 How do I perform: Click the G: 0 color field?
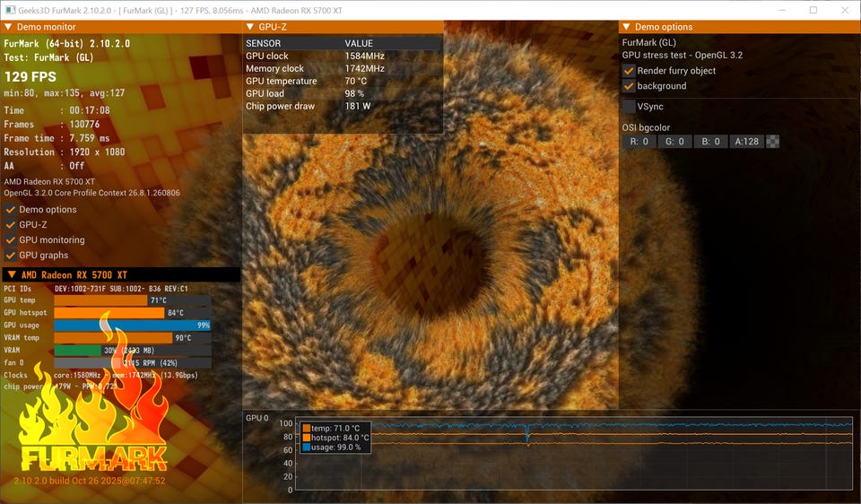tap(674, 142)
